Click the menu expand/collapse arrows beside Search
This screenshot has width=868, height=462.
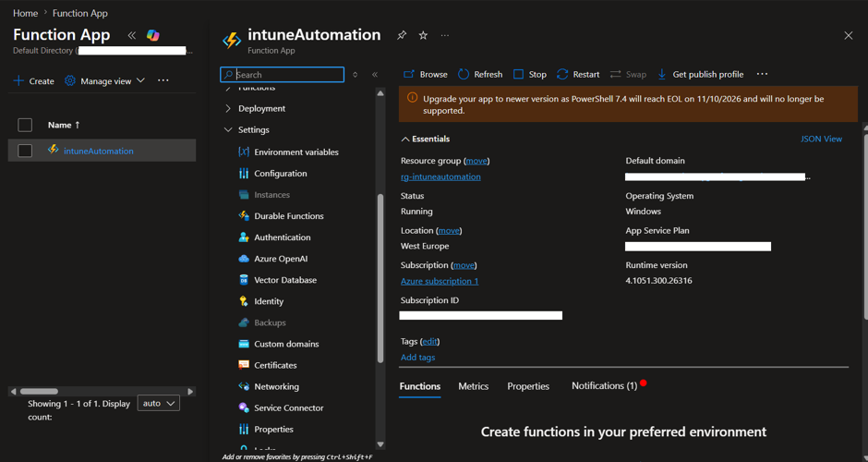point(355,74)
